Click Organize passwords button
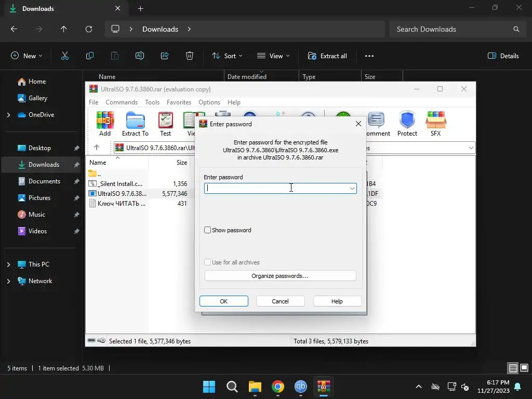The image size is (532, 399). 280,276
